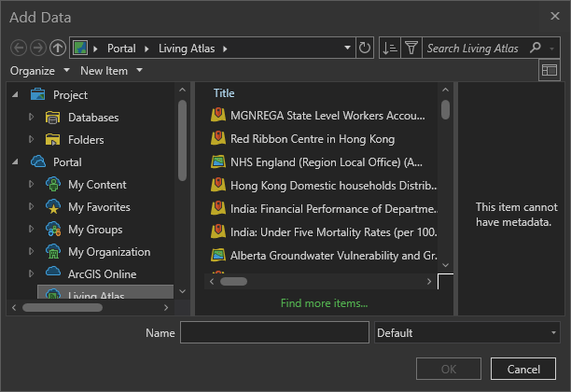Image resolution: width=571 pixels, height=392 pixels.
Task: Refresh the Living Atlas listing
Action: point(365,48)
